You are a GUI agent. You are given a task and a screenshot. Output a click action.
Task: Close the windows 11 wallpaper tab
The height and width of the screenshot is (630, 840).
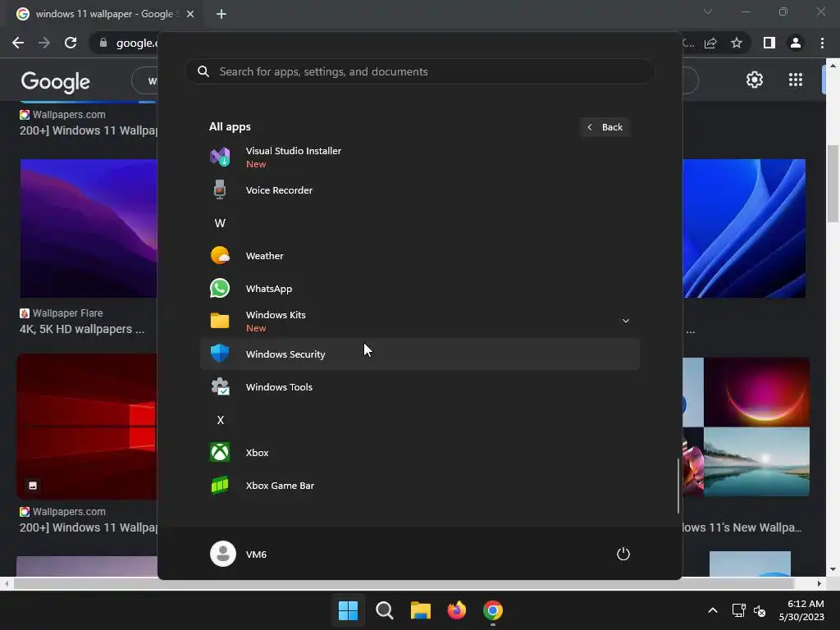[190, 14]
